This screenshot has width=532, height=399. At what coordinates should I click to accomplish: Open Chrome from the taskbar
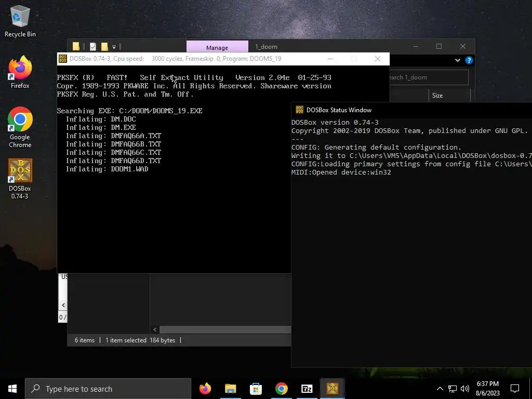tap(281, 389)
